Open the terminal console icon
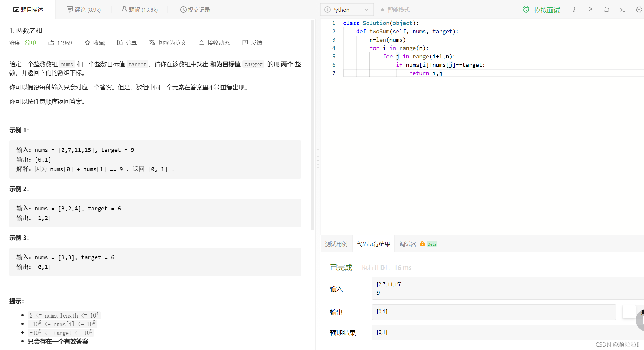This screenshot has width=644, height=350. click(623, 10)
